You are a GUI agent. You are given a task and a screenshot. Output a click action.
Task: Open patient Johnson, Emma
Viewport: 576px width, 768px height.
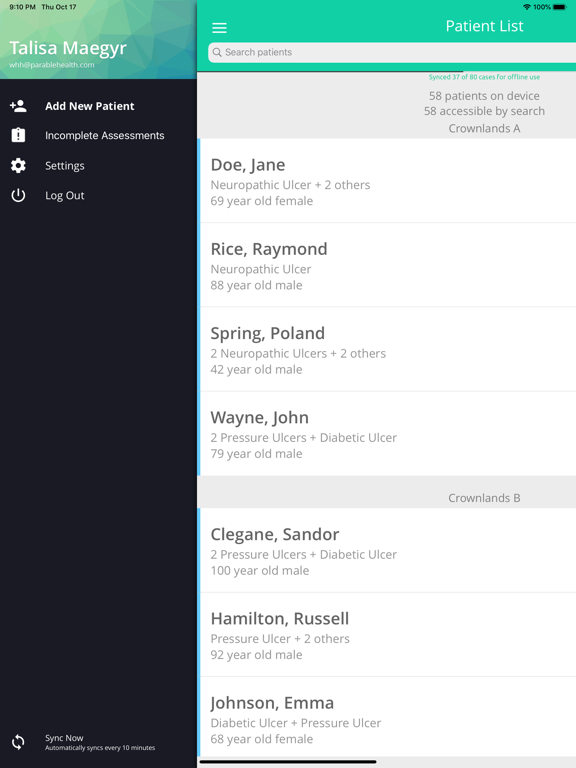click(x=387, y=717)
